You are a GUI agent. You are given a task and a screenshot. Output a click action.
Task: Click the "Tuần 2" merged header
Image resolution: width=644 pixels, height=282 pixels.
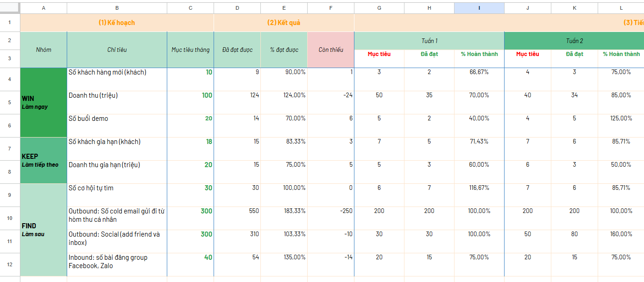coord(574,41)
